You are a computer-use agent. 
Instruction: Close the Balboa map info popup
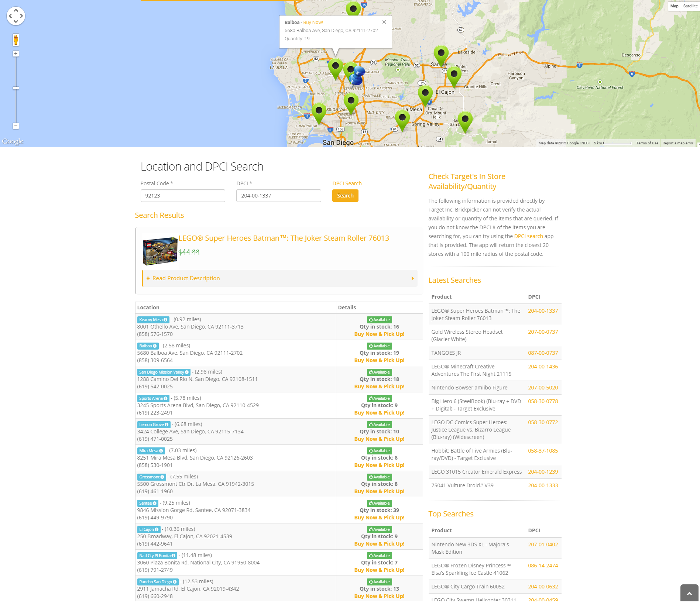click(x=384, y=22)
